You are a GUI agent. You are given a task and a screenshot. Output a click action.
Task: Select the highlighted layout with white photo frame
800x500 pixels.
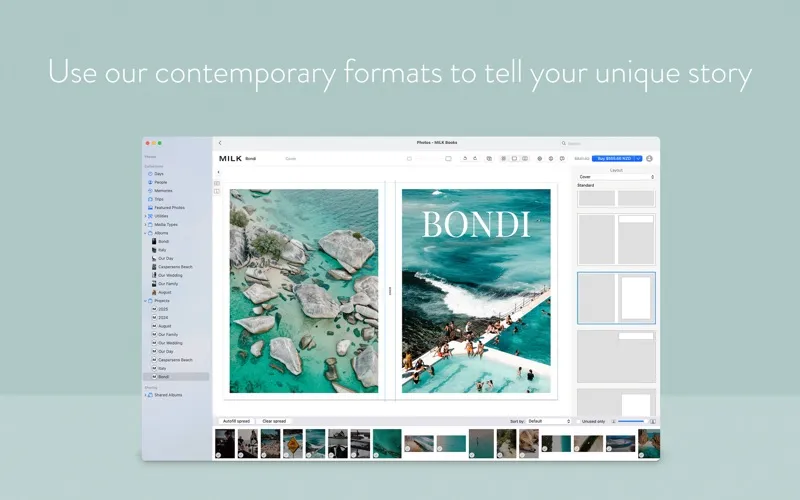pyautogui.click(x=616, y=298)
